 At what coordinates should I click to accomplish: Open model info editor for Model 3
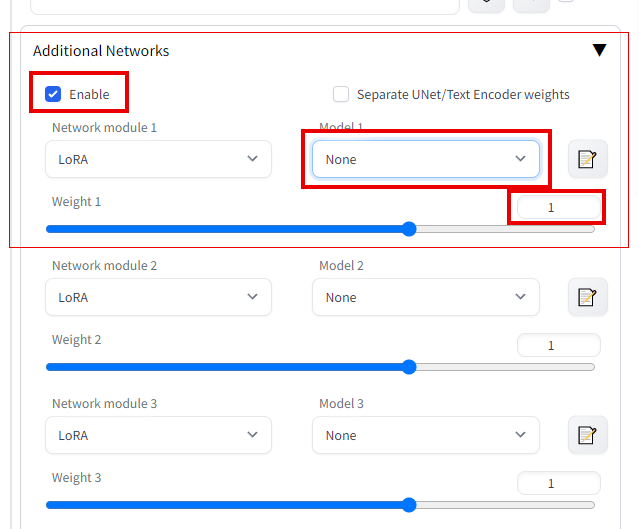(x=588, y=435)
